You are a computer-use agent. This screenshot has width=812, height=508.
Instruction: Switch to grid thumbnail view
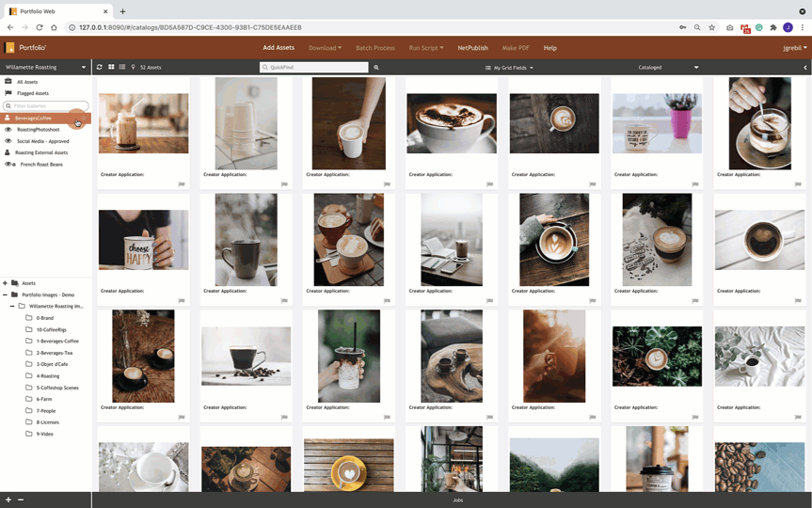coord(111,67)
